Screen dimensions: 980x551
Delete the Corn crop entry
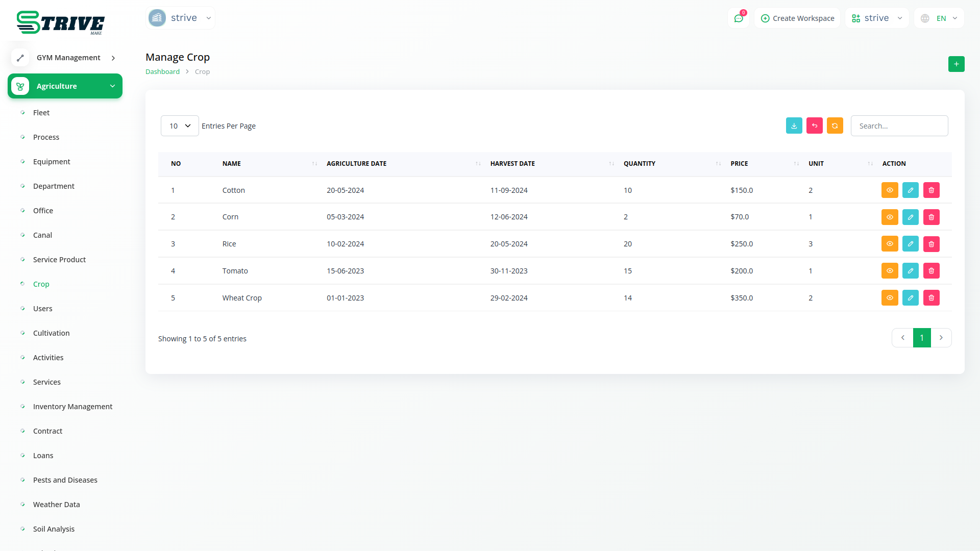click(x=931, y=217)
